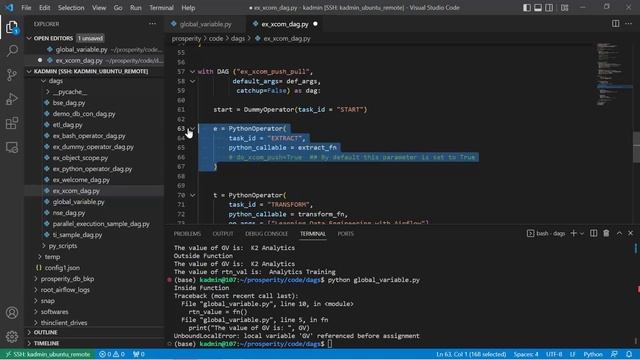Toggle primary sidebar layout icon
The width and height of the screenshot is (640, 360).
(527, 7)
